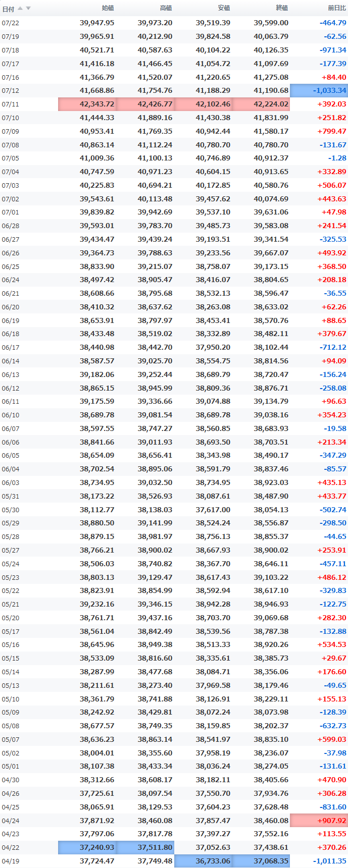
Task: Select the 06/06 date cell
Action: coord(11,443)
